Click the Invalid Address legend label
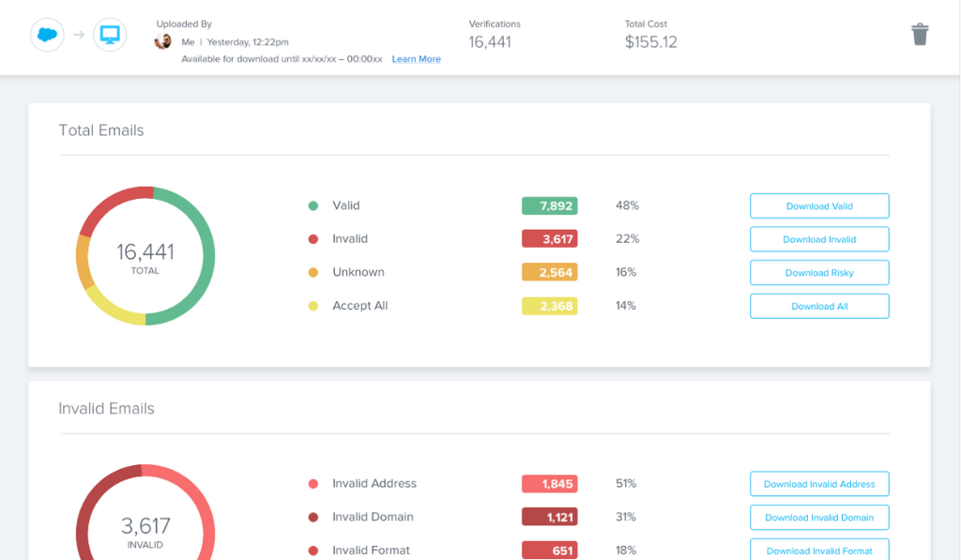 pyautogui.click(x=374, y=483)
